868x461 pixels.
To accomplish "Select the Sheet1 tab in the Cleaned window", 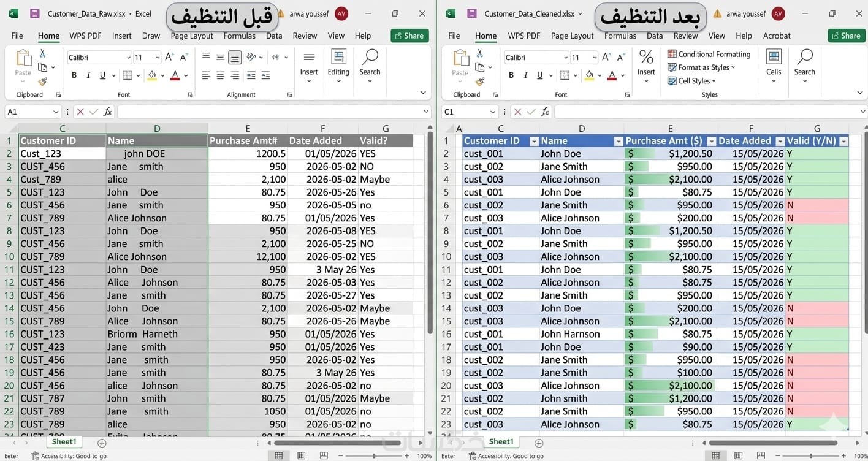I will [x=501, y=442].
